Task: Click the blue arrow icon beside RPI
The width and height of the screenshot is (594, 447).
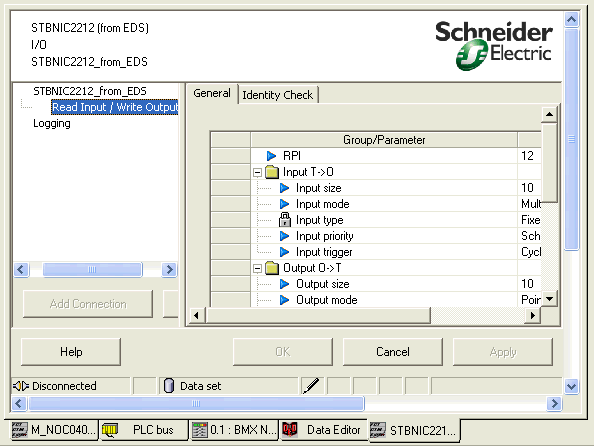Action: click(x=271, y=156)
